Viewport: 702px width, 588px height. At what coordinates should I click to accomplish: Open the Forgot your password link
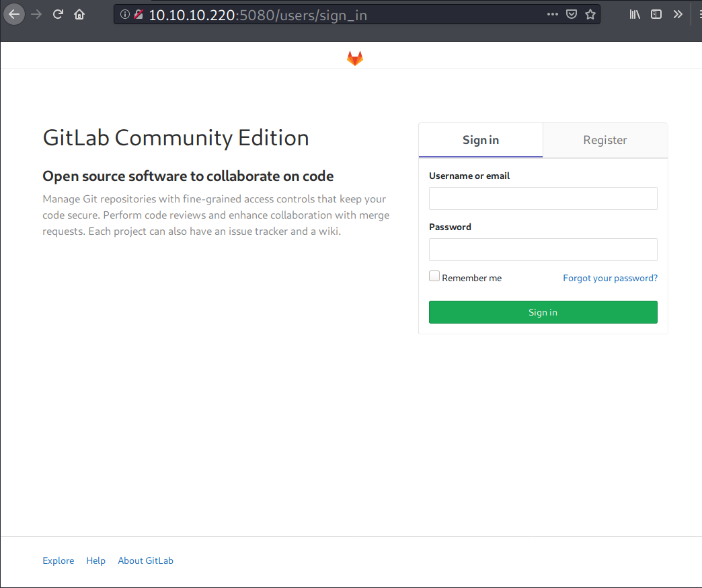pyautogui.click(x=610, y=278)
